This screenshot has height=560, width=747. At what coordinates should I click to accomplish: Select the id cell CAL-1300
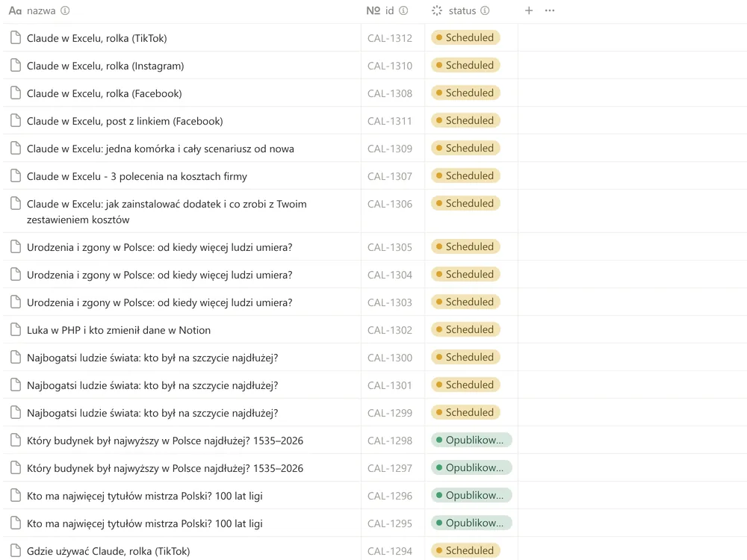click(390, 358)
